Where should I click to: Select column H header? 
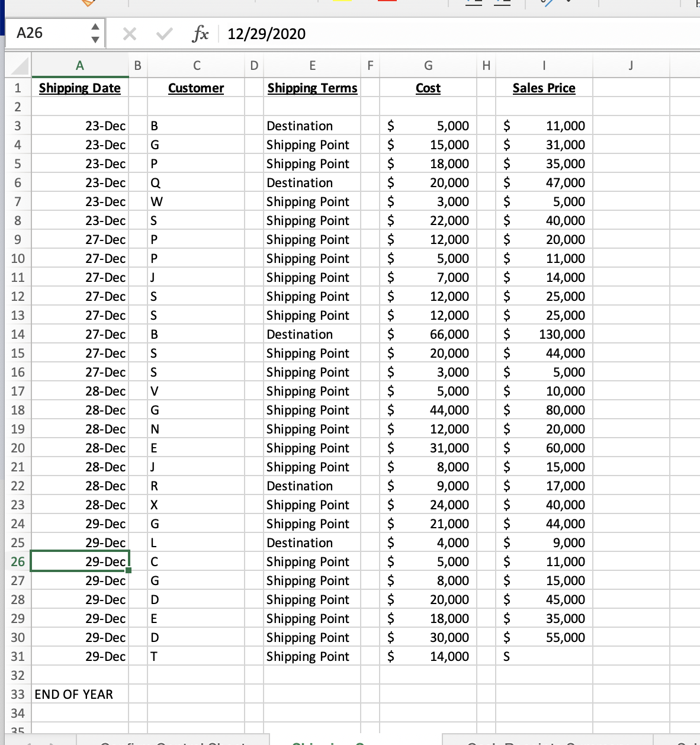click(486, 66)
